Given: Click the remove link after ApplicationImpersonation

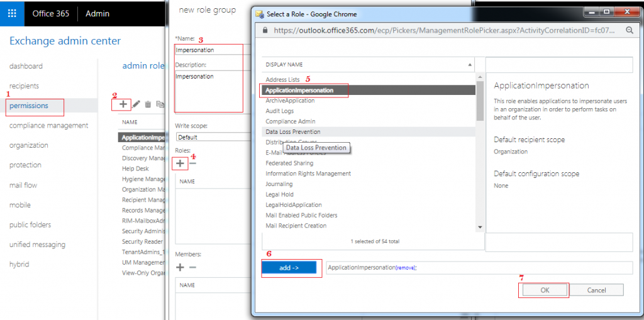Looking at the screenshot, I should tap(406, 268).
